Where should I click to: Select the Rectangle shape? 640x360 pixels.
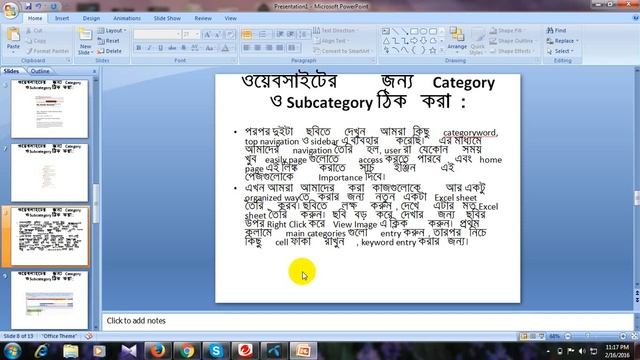pyautogui.click(x=414, y=31)
